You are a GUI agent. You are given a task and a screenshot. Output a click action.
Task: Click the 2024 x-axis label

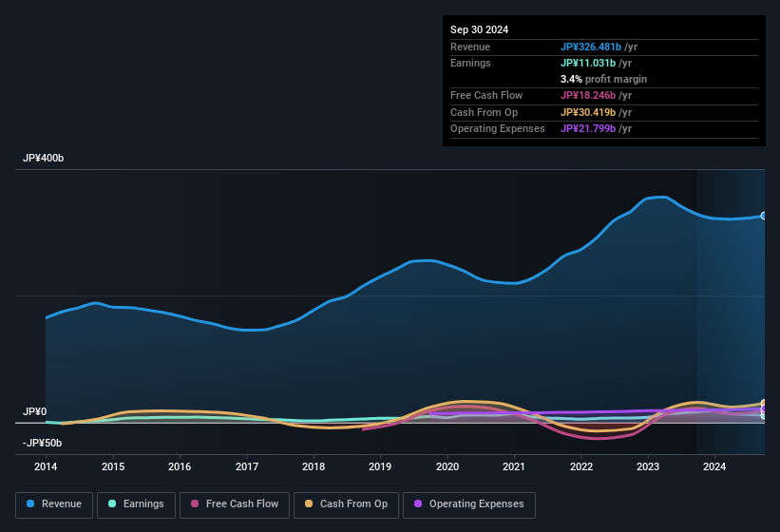pyautogui.click(x=714, y=466)
